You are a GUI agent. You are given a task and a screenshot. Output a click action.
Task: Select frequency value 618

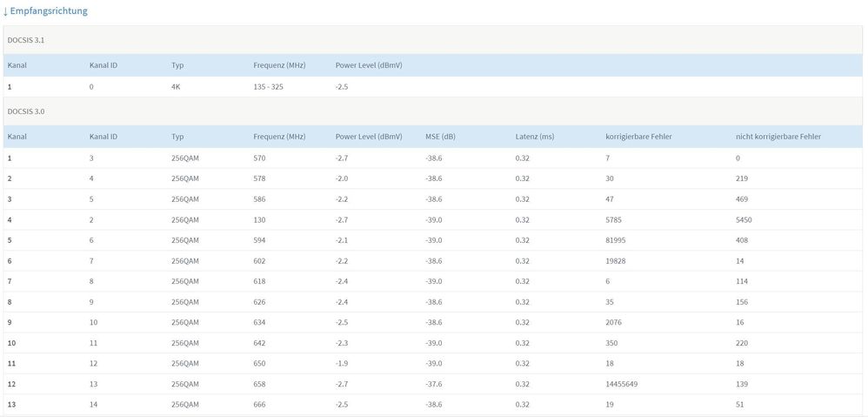coord(259,281)
